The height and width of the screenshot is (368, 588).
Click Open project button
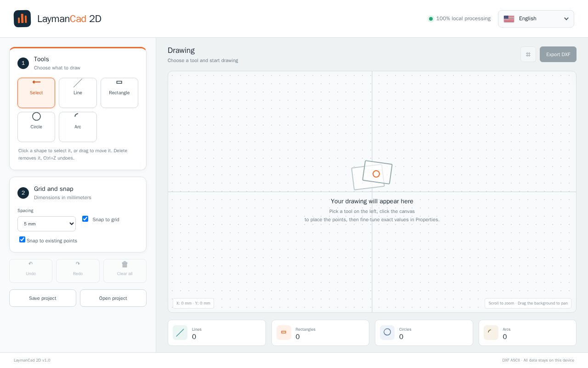pos(113,298)
